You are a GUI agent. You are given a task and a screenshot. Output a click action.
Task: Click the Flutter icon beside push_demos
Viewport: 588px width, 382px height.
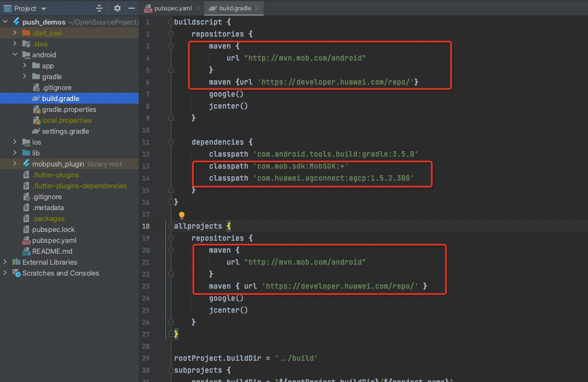pyautogui.click(x=16, y=22)
